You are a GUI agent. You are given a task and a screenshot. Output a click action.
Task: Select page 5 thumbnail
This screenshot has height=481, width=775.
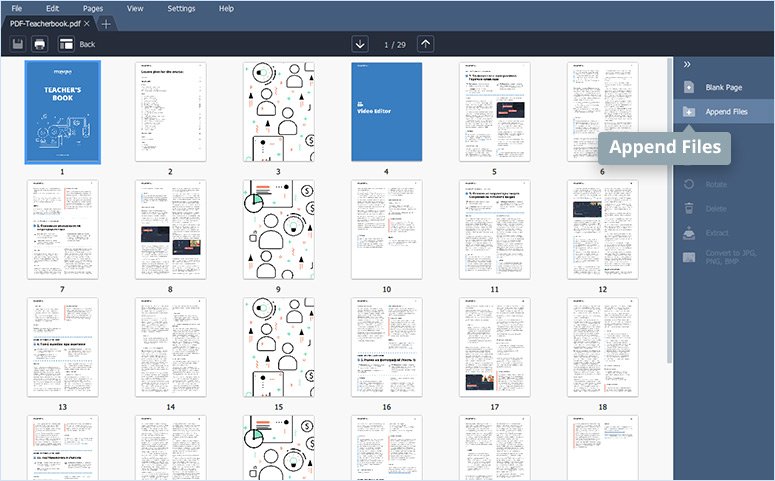(495, 112)
